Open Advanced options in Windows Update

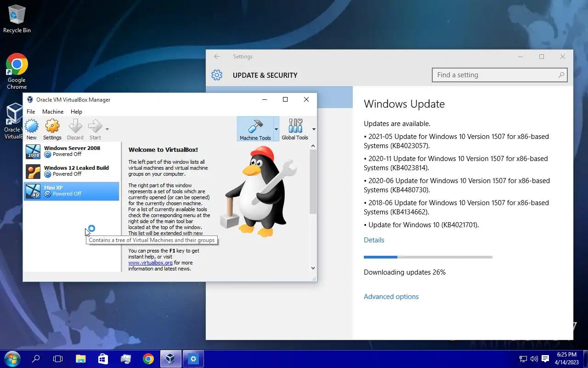391,297
